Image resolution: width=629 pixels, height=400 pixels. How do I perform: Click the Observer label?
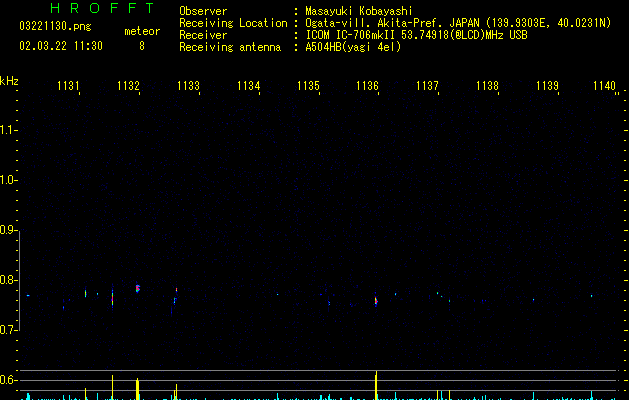pyautogui.click(x=203, y=11)
